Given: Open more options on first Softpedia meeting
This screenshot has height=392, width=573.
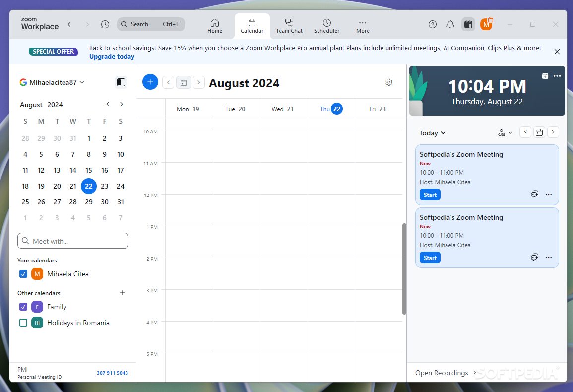Looking at the screenshot, I should 549,195.
